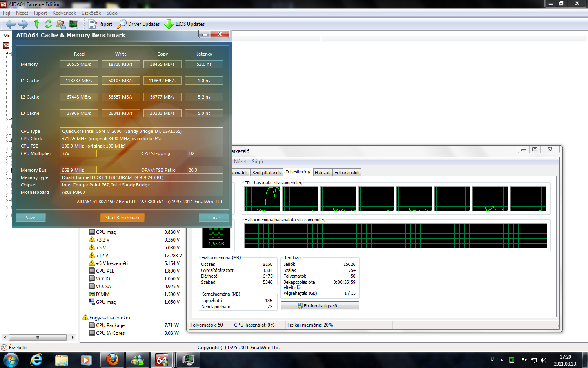Select the CPU Package power row

134,325
